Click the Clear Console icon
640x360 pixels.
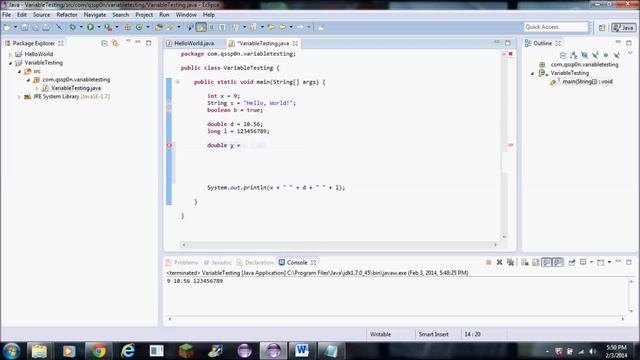[524, 262]
